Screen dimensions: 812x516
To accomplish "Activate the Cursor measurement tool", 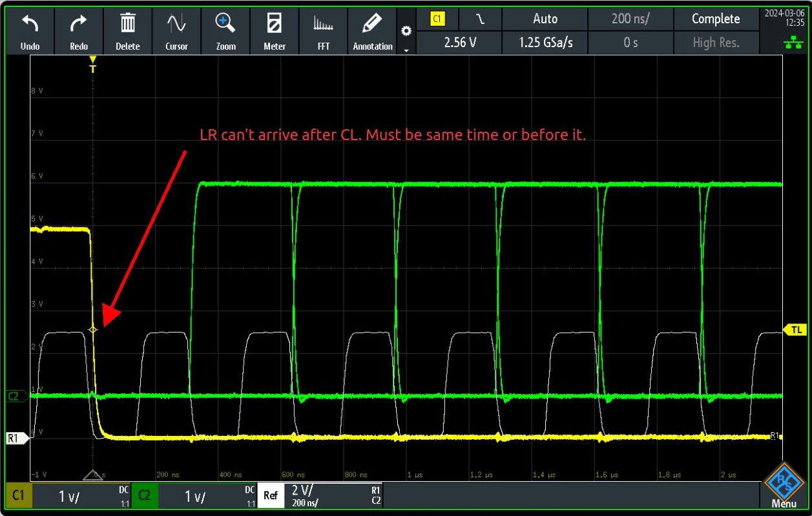I will [x=176, y=30].
